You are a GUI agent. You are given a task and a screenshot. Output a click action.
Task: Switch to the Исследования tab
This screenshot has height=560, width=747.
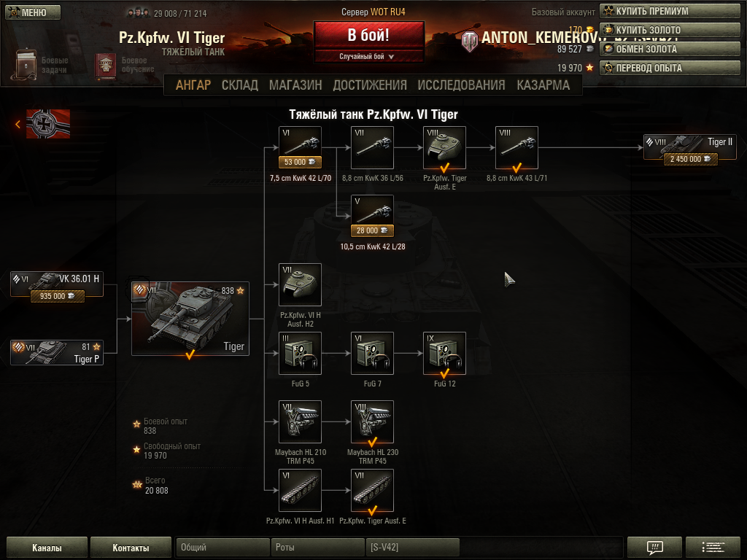(461, 85)
